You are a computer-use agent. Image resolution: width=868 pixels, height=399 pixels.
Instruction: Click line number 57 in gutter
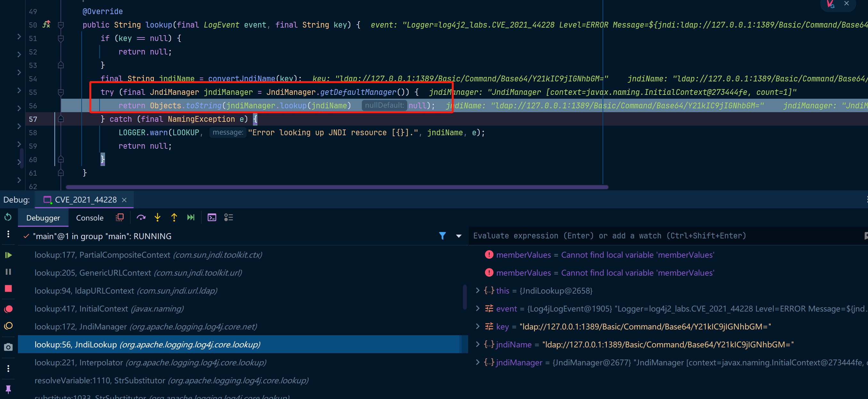(33, 119)
